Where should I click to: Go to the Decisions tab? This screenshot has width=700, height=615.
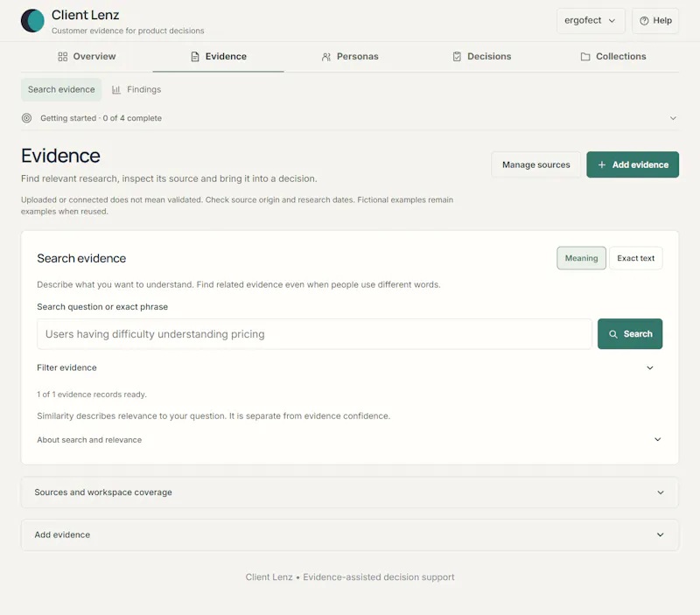[481, 57]
